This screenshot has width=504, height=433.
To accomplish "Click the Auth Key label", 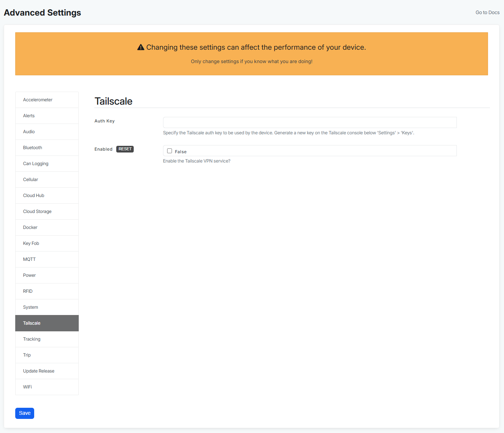I will pyautogui.click(x=104, y=121).
